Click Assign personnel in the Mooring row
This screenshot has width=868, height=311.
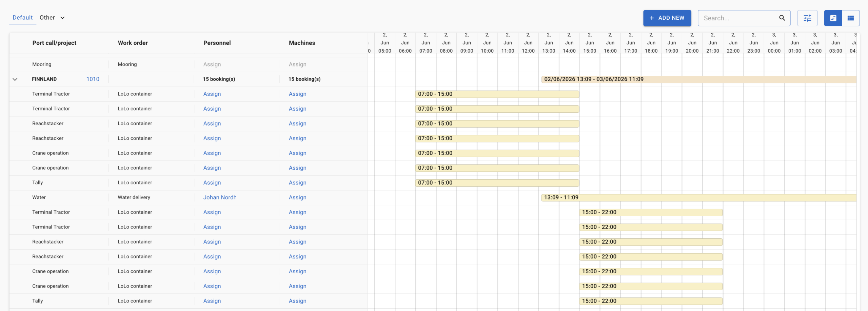tap(212, 64)
